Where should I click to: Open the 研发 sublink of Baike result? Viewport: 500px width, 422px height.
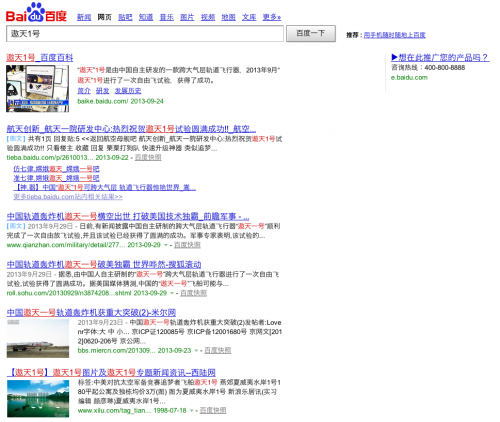(x=103, y=91)
